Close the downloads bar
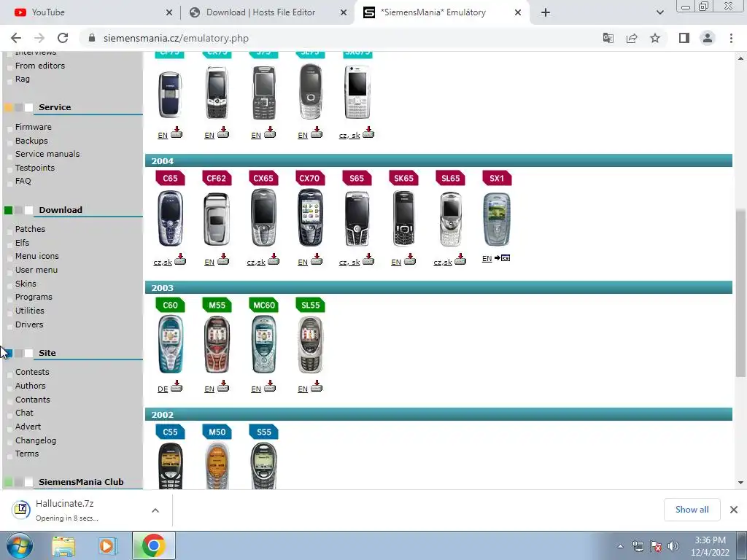 pos(734,510)
